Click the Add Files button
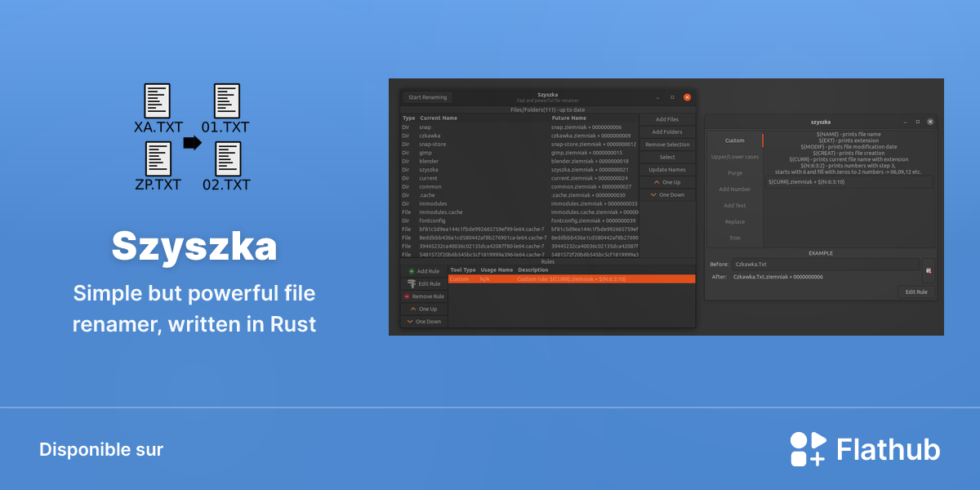Image resolution: width=980 pixels, height=490 pixels. point(667,119)
